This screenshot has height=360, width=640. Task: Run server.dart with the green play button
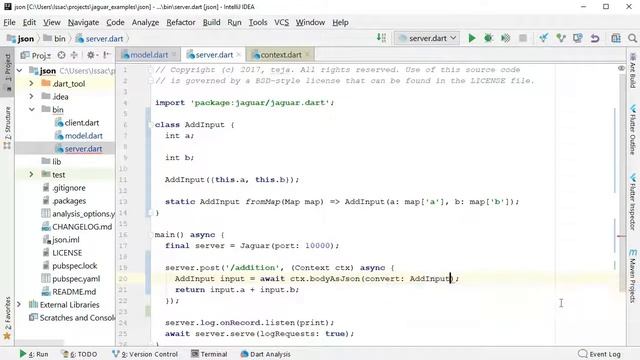(471, 38)
